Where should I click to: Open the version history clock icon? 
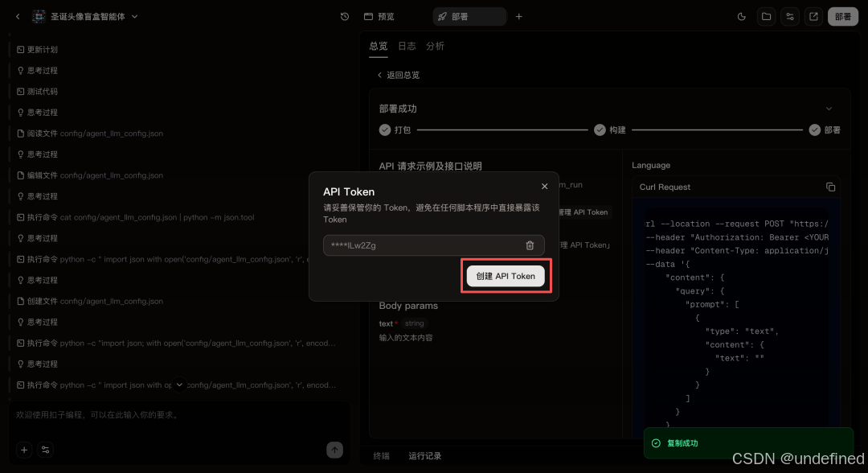[x=344, y=17]
